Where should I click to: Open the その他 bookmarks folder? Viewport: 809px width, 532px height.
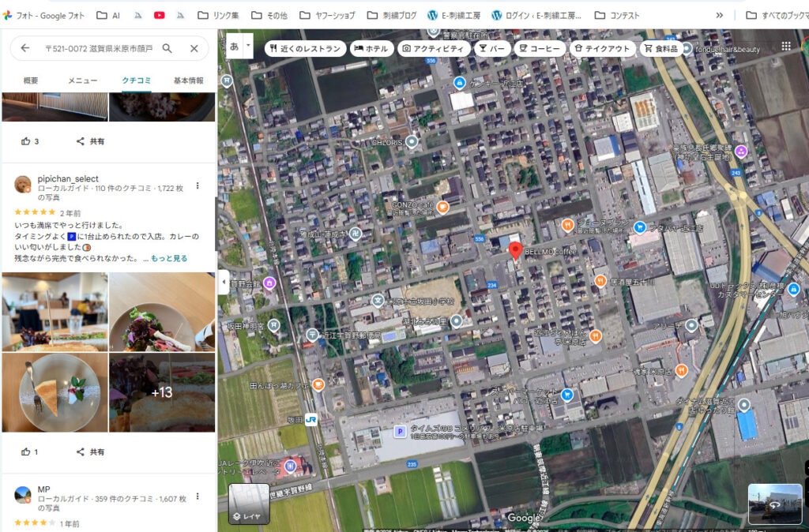pyautogui.click(x=269, y=16)
